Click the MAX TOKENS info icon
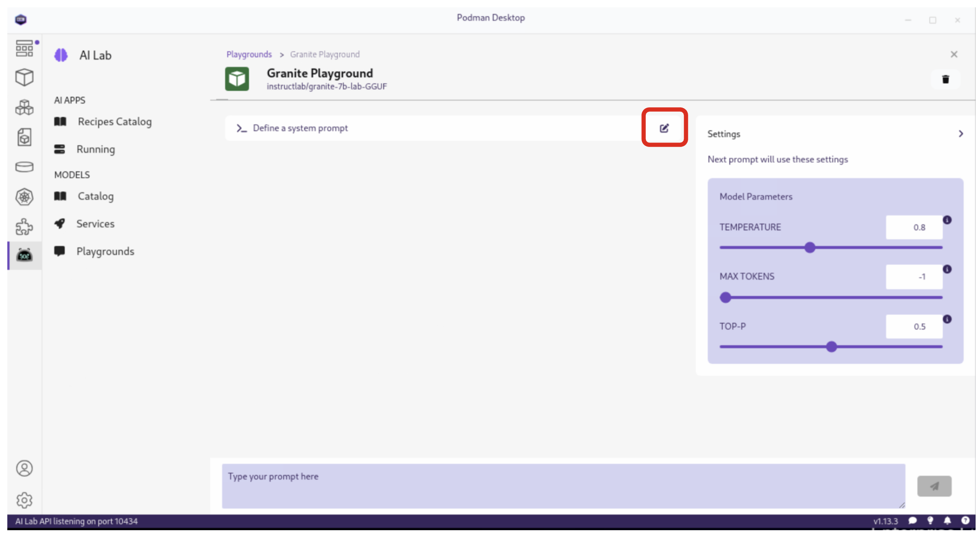This screenshot has height=535, width=980. 947,269
